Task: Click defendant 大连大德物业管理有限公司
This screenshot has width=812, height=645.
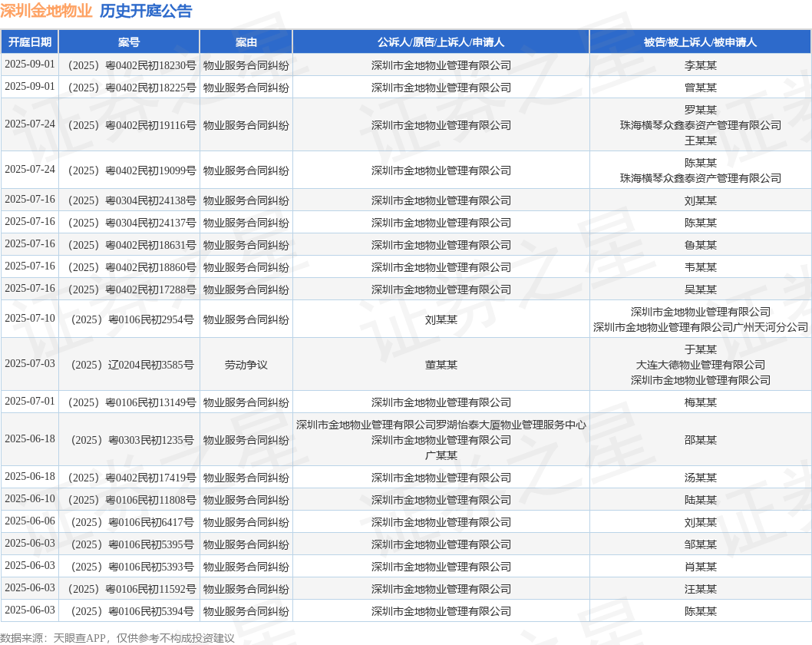Action: 700,365
